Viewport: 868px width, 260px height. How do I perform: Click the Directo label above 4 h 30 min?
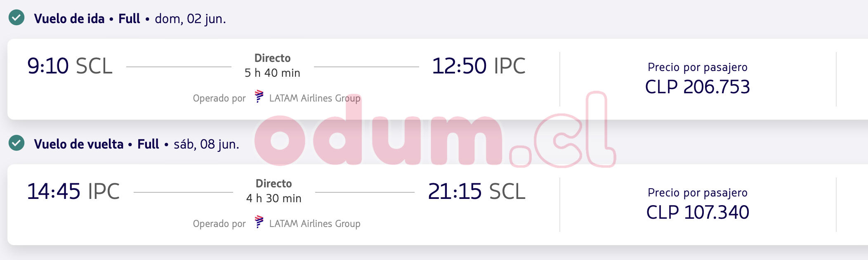click(x=274, y=184)
